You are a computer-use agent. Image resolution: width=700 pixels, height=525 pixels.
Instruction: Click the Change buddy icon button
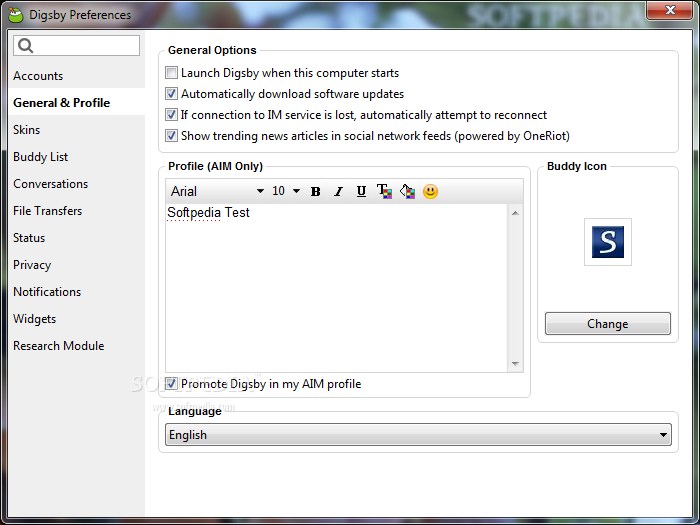[x=608, y=324]
